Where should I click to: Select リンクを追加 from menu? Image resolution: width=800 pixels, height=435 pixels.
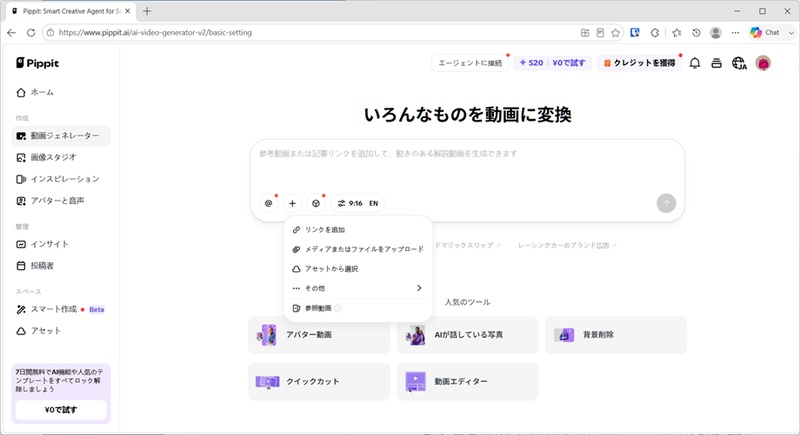(x=358, y=229)
